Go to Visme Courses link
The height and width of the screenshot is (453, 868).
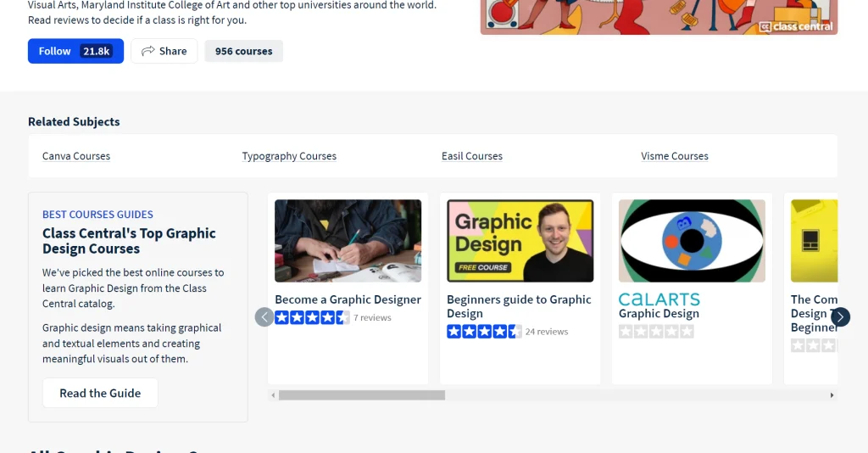pos(675,156)
